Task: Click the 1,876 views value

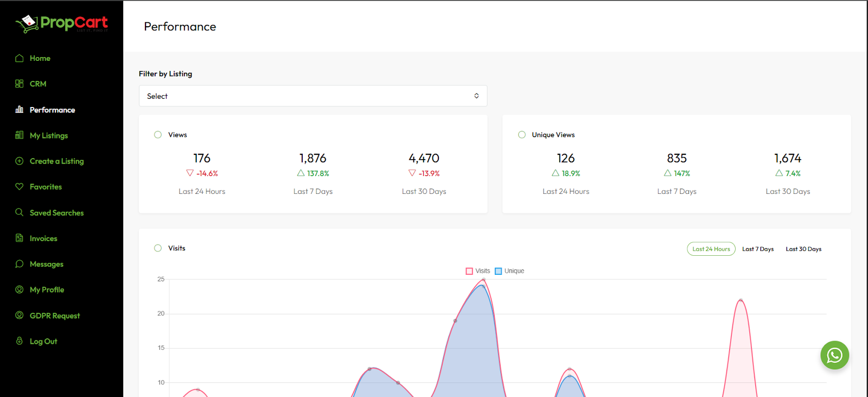Action: [313, 158]
